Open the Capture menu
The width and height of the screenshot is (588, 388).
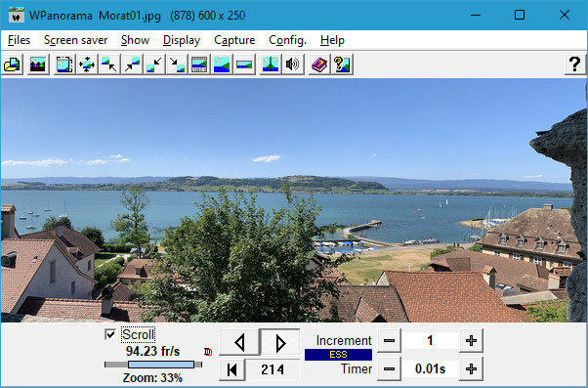click(234, 40)
